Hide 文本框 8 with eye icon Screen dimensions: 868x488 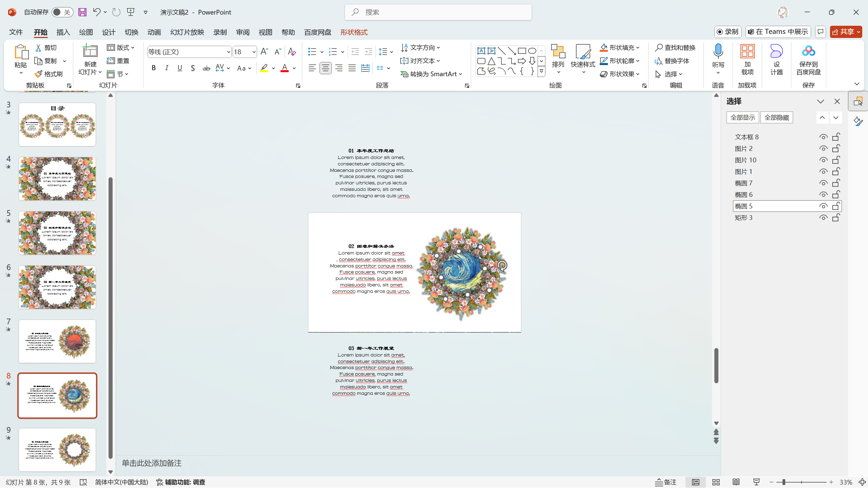pyautogui.click(x=823, y=137)
